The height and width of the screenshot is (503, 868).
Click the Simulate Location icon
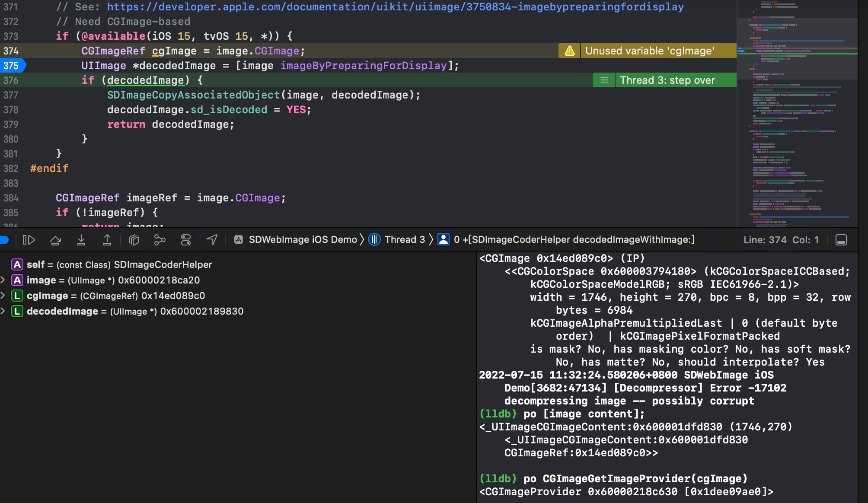click(x=211, y=240)
